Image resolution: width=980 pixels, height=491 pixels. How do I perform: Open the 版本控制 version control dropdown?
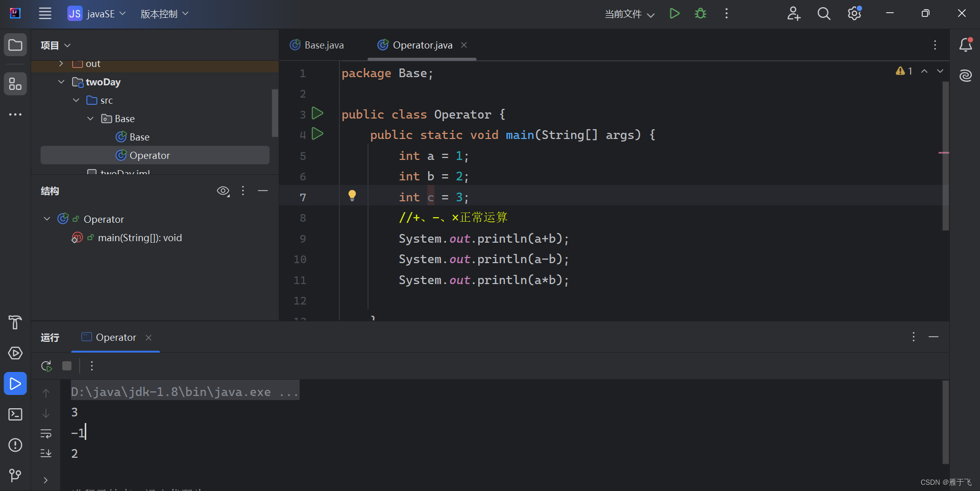[164, 14]
